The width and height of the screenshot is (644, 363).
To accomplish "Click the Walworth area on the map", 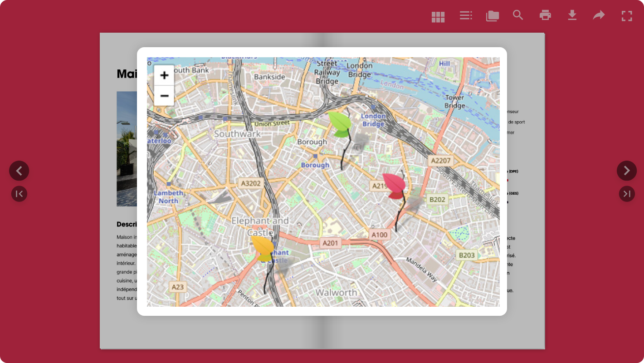I will (x=336, y=293).
